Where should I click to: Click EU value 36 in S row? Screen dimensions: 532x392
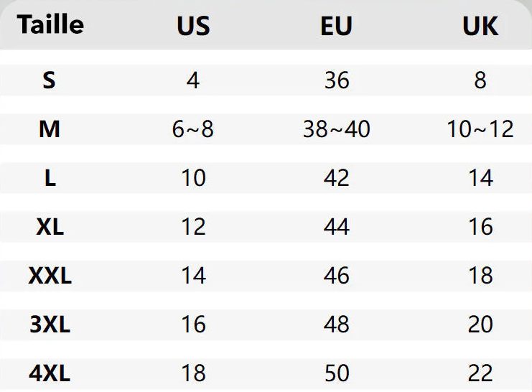(x=336, y=80)
